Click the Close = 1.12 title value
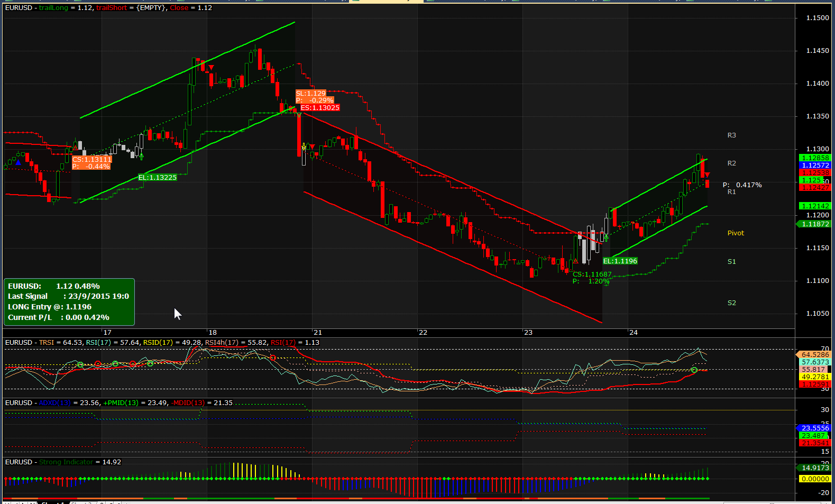The width and height of the screenshot is (835, 504). [x=191, y=7]
